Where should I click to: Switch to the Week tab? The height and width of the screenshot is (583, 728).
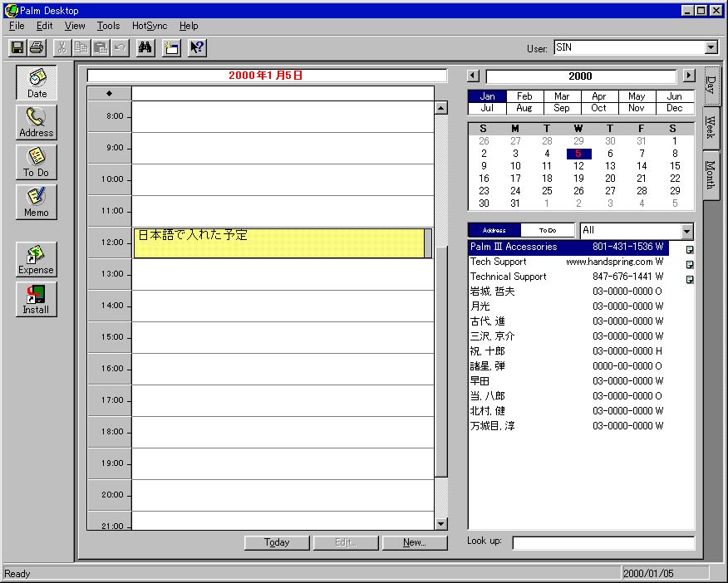click(711, 129)
